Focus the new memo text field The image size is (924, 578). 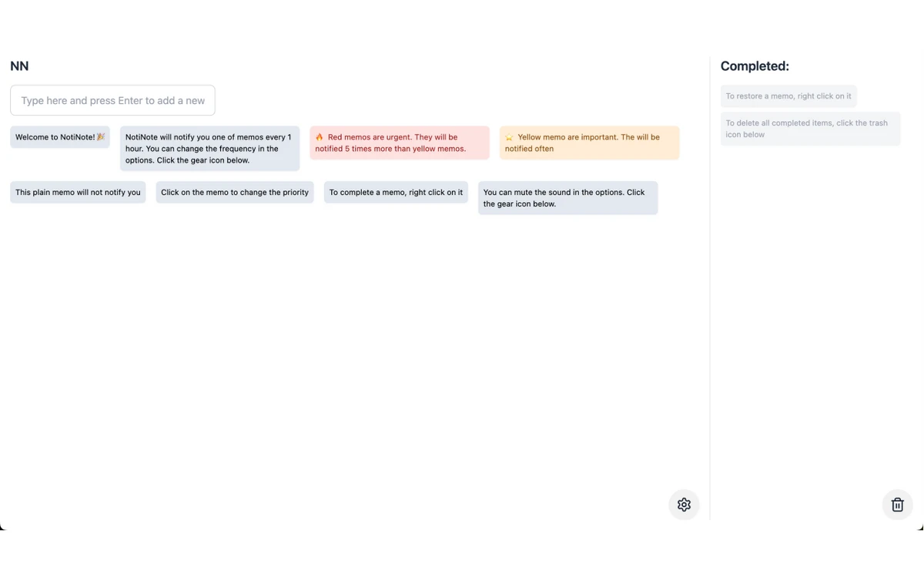click(x=112, y=100)
